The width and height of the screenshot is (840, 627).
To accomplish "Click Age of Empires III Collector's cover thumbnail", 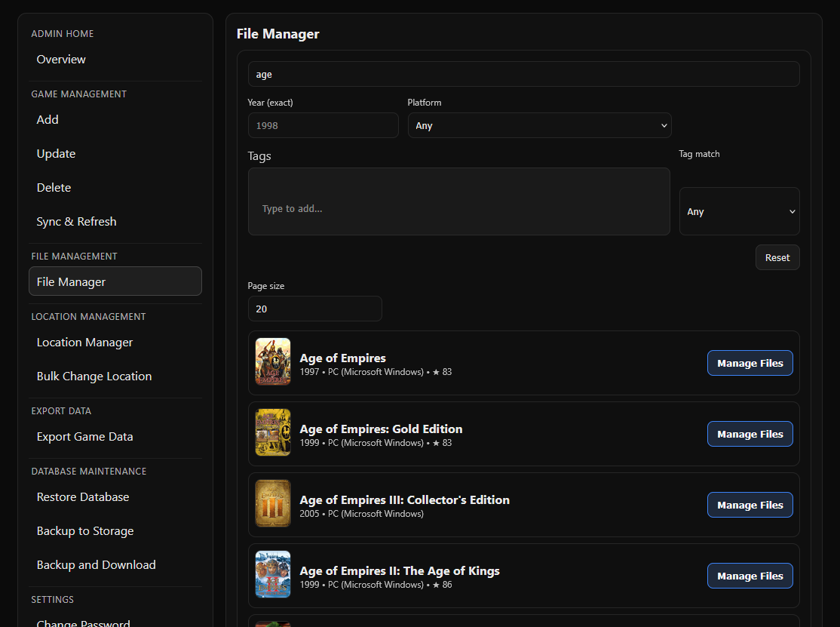I will tap(273, 503).
